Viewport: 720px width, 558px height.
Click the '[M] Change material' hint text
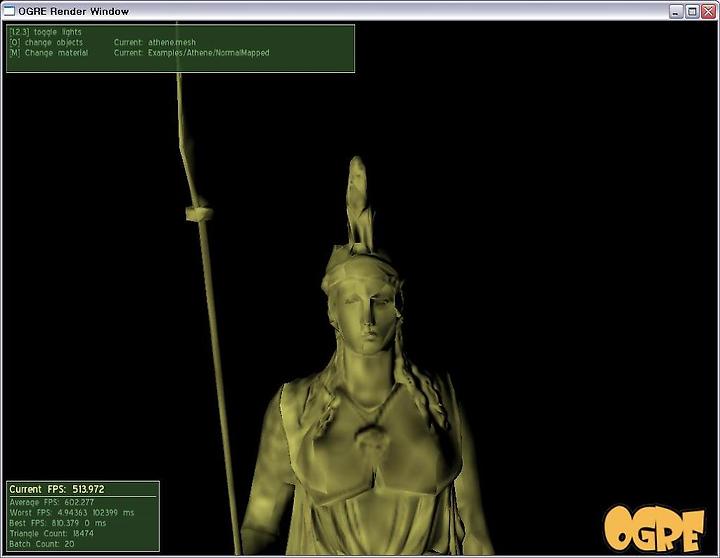pyautogui.click(x=49, y=53)
